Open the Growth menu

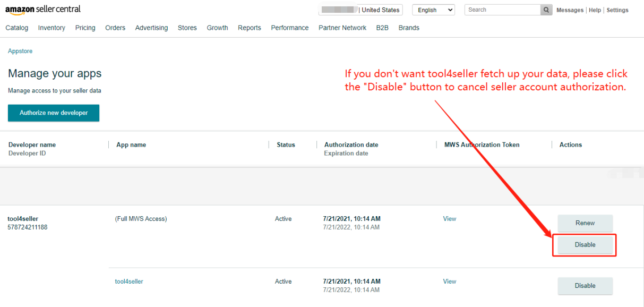[217, 28]
